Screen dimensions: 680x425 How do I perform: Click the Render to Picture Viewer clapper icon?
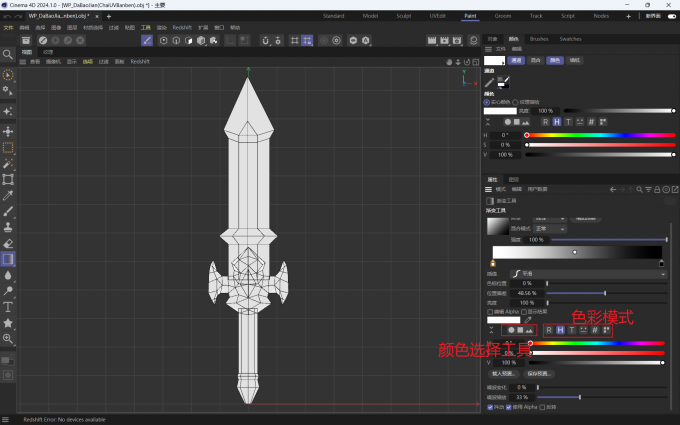coord(445,40)
